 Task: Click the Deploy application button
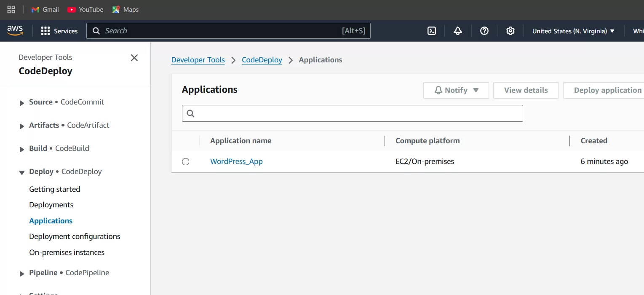tap(604, 90)
